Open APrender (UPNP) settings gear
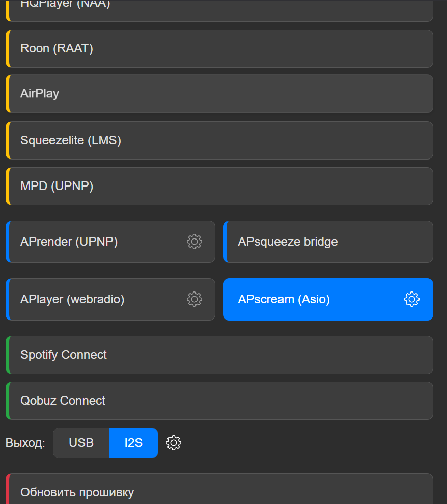 click(x=194, y=242)
